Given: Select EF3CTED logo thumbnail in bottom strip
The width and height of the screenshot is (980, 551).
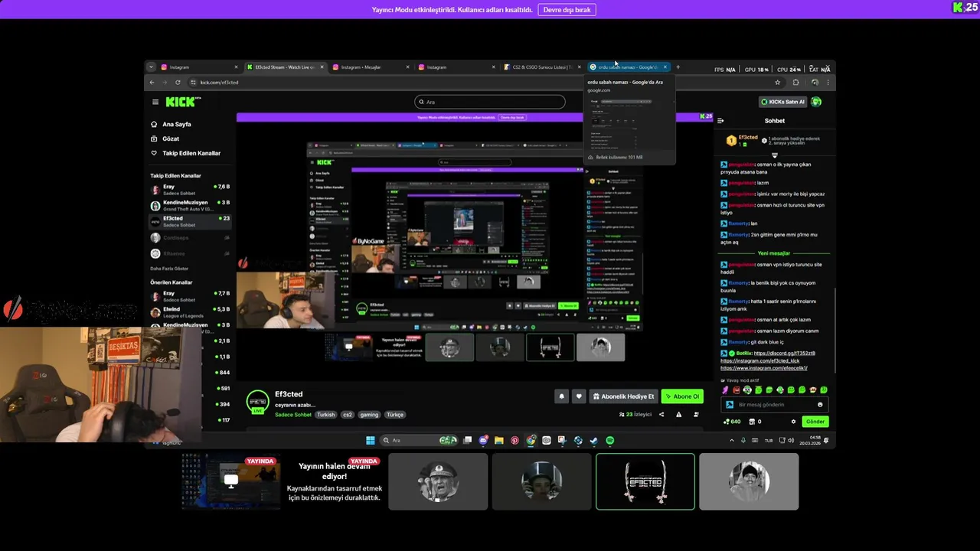Looking at the screenshot, I should pos(645,481).
